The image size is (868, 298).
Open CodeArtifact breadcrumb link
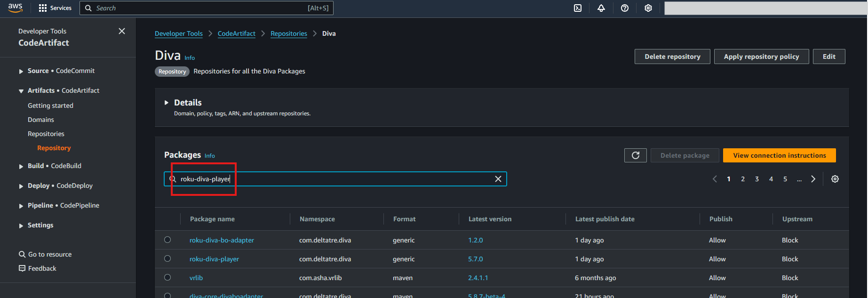pyautogui.click(x=237, y=33)
